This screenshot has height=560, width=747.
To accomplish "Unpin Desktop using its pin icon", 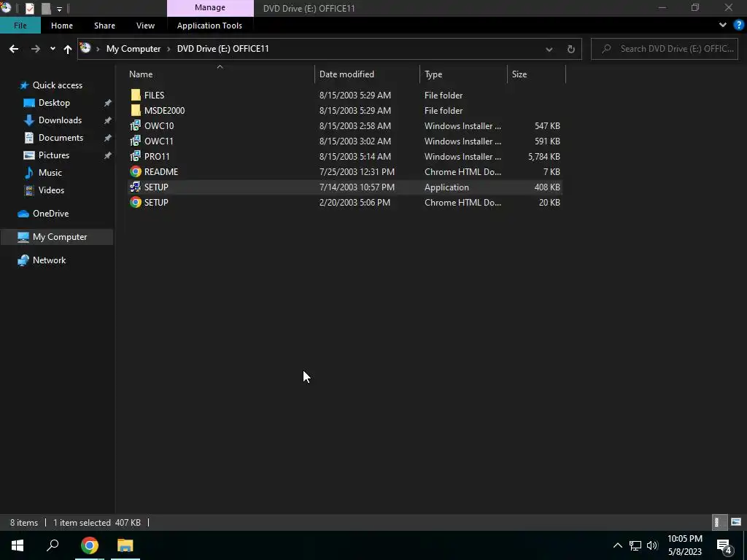I will [x=108, y=103].
